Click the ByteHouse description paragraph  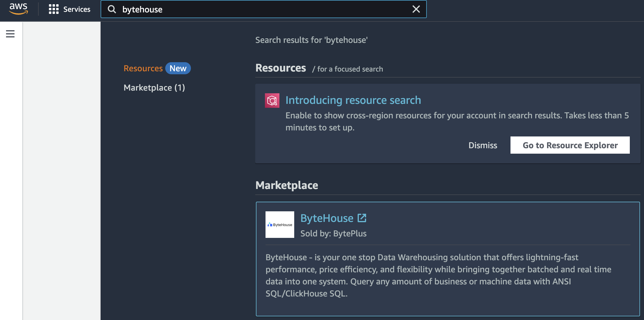(x=438, y=275)
